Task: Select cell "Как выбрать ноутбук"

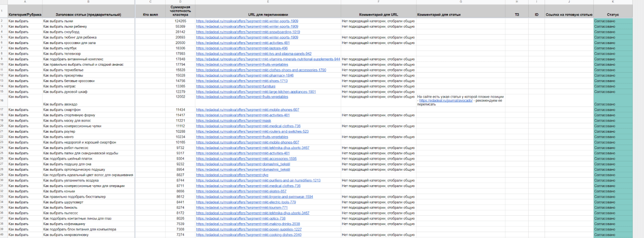Action: click(60, 48)
